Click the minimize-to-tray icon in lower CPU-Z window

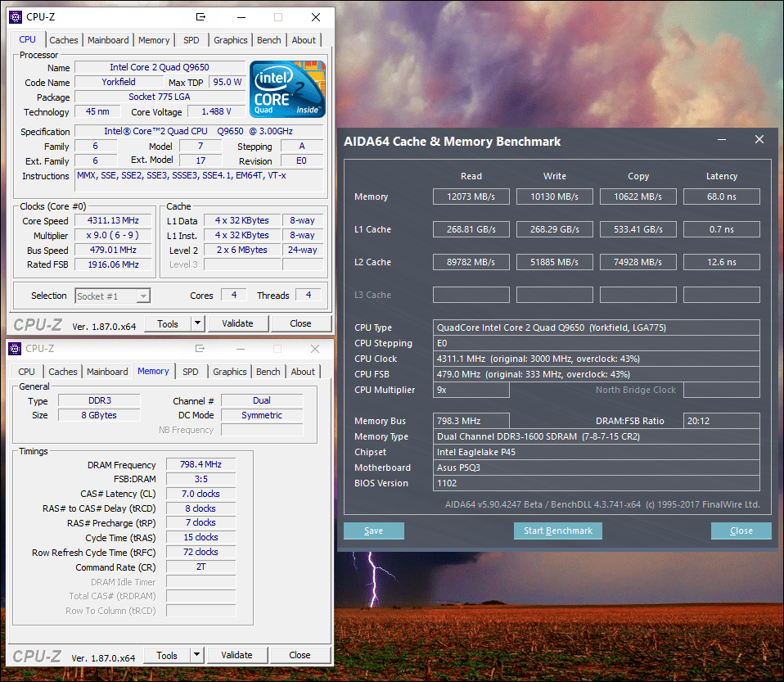coord(200,349)
